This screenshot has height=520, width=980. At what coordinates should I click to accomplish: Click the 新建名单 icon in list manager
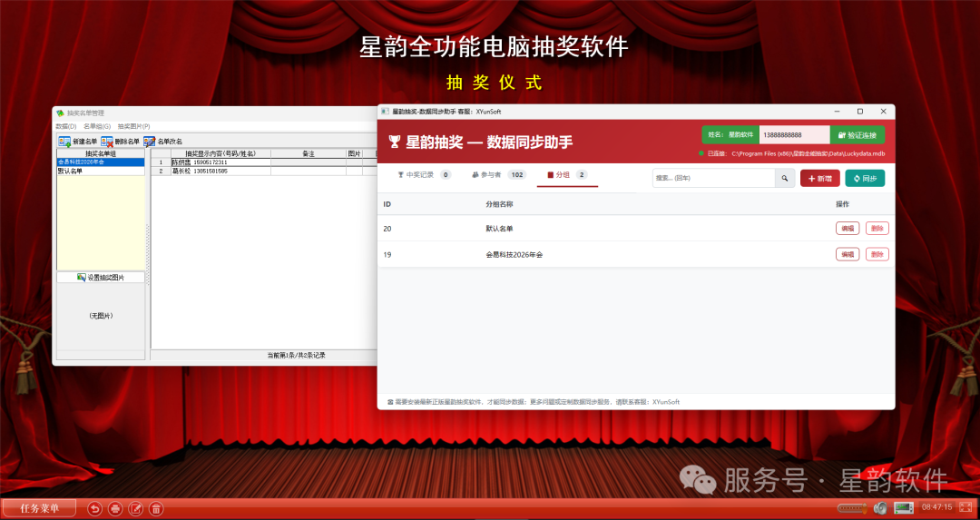64,142
